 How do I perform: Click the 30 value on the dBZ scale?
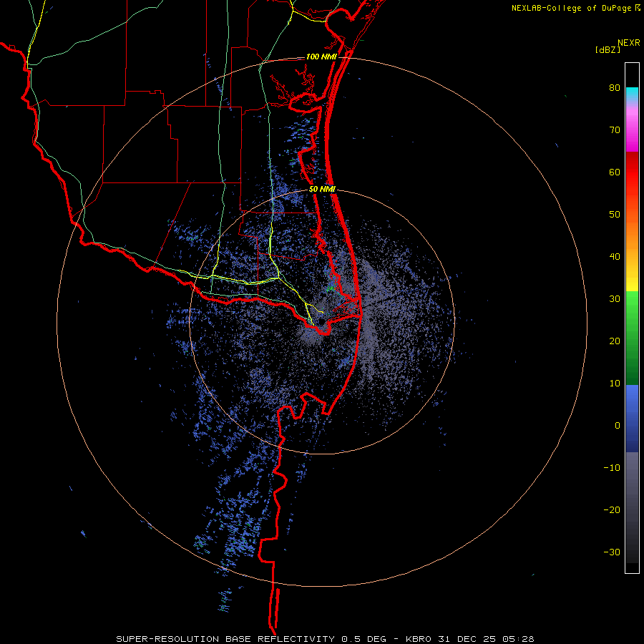coord(615,299)
